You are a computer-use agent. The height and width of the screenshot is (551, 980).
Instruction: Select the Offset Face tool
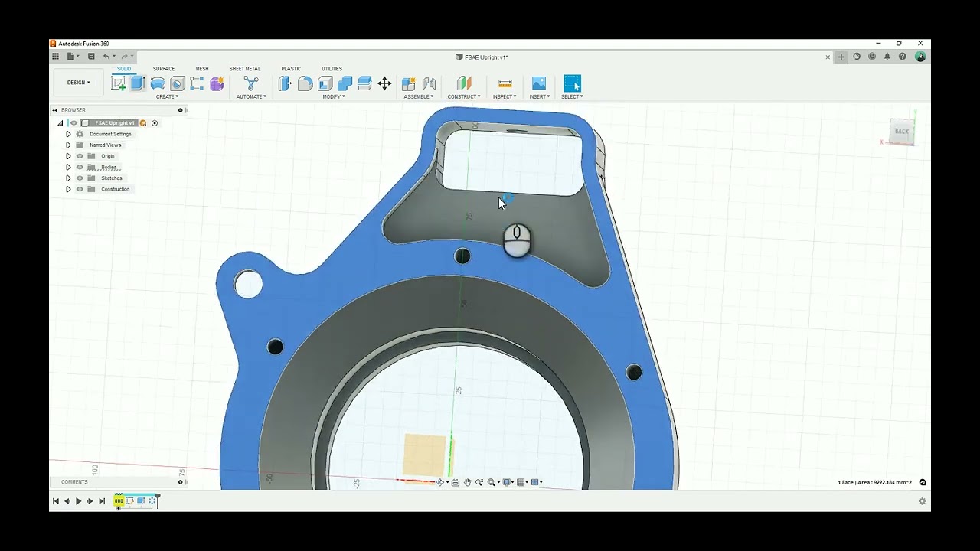(x=365, y=83)
